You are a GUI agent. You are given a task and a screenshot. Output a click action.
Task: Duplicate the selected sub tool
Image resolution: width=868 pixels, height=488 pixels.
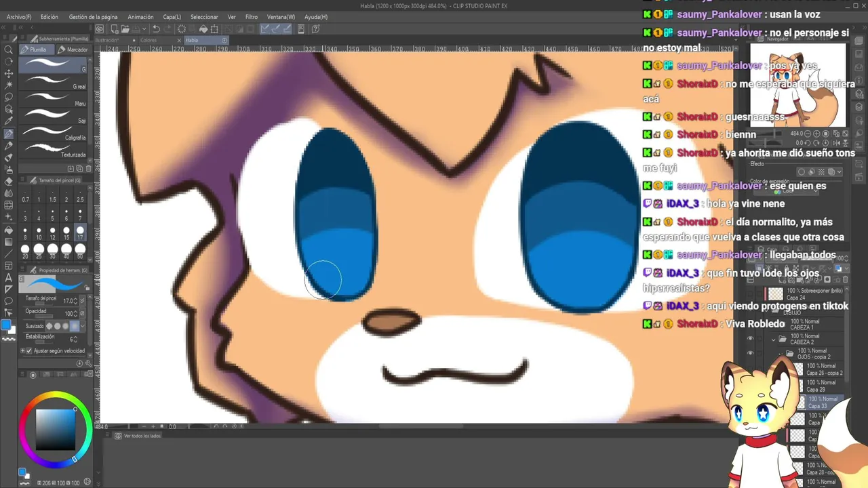click(x=79, y=169)
